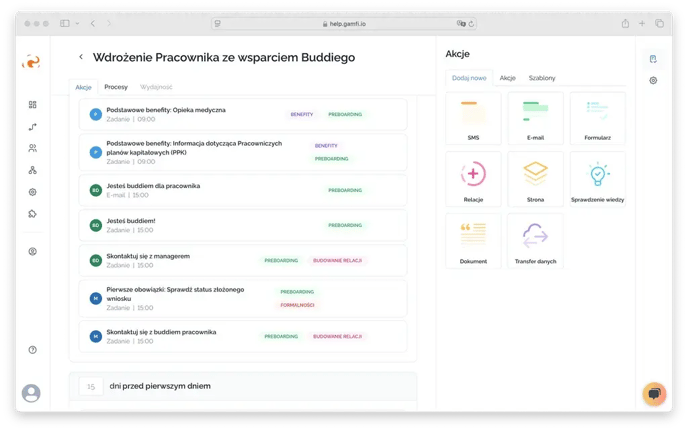Add a Formularz action tile
Screen dimensions: 688x431
(597, 119)
